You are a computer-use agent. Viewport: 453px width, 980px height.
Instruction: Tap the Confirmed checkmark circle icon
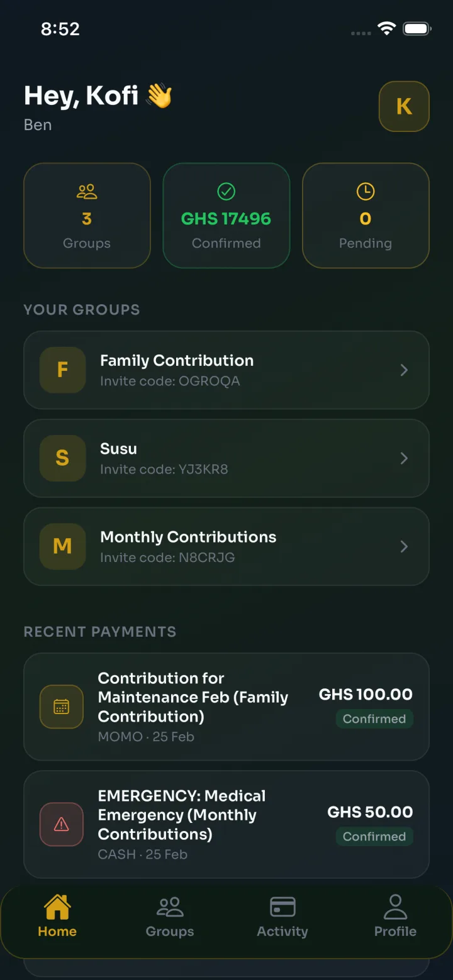[x=226, y=191]
